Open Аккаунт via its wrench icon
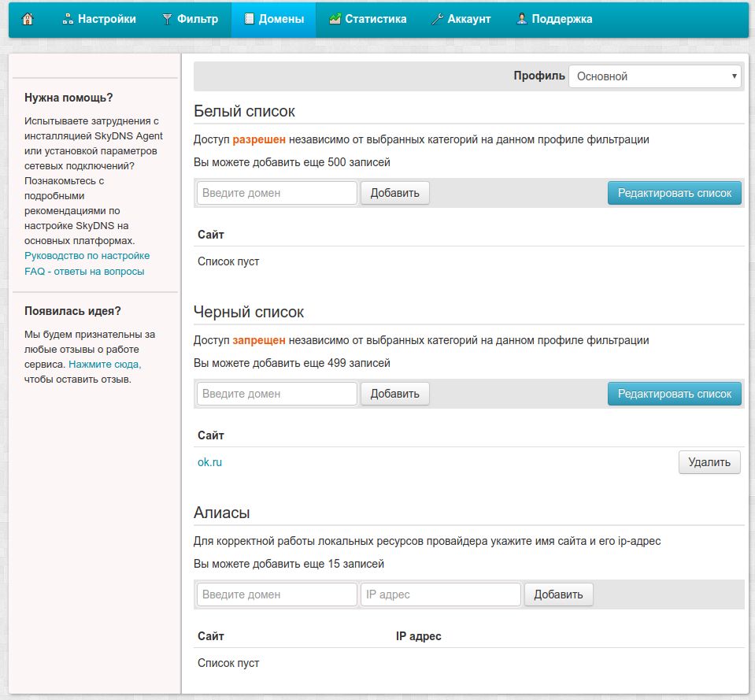Image resolution: width=755 pixels, height=700 pixels. point(437,19)
